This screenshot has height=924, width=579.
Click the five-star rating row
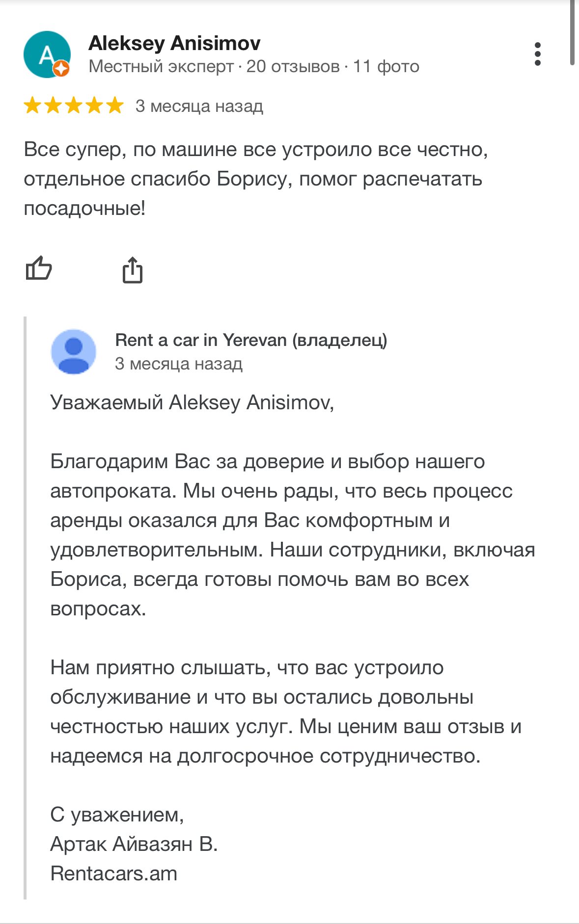coord(74,106)
